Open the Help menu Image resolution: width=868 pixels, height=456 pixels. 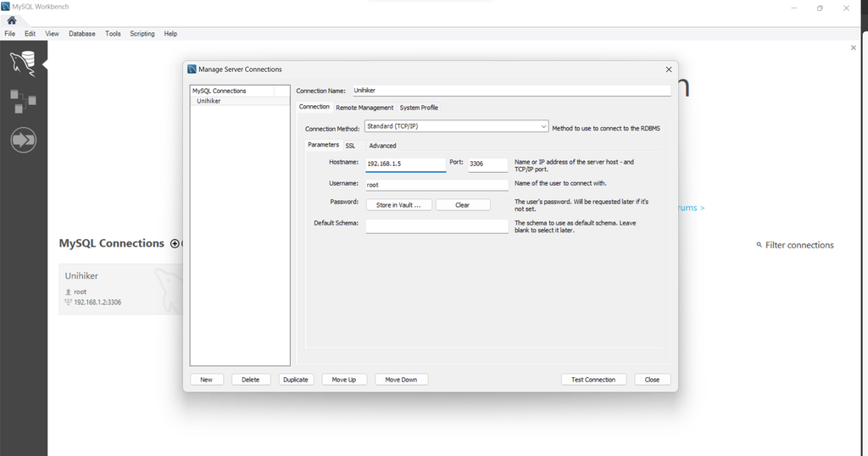click(x=170, y=34)
